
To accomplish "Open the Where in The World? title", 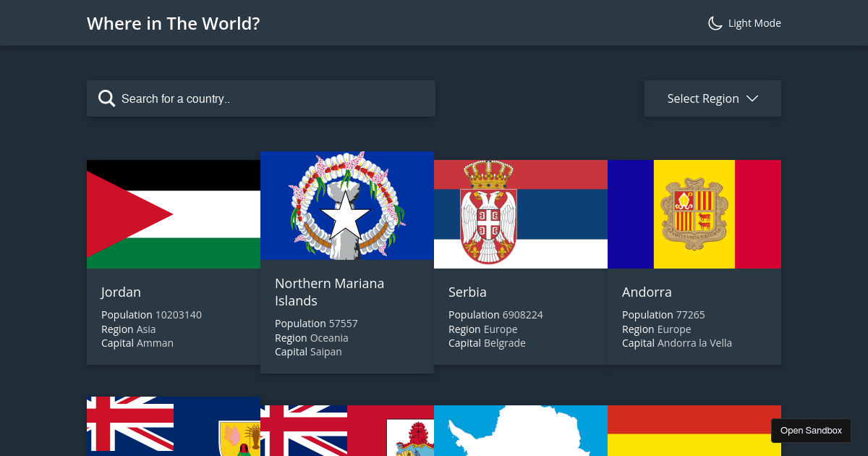I will (x=174, y=23).
